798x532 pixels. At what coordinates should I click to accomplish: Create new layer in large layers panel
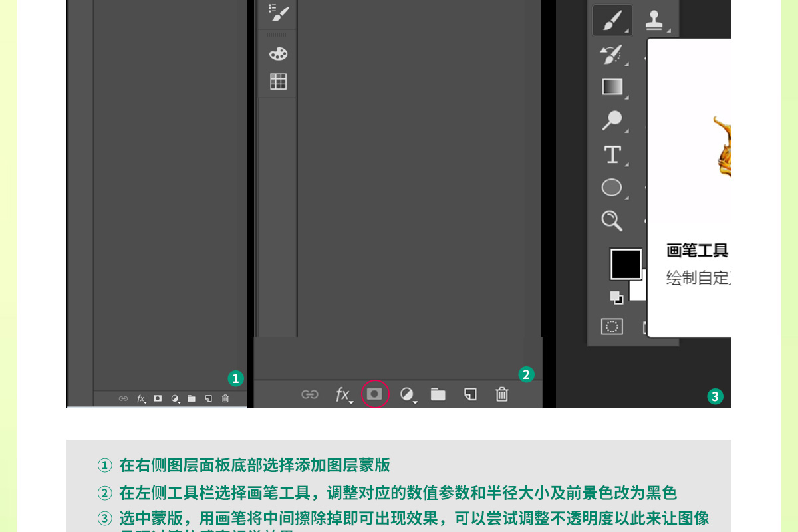[470, 394]
